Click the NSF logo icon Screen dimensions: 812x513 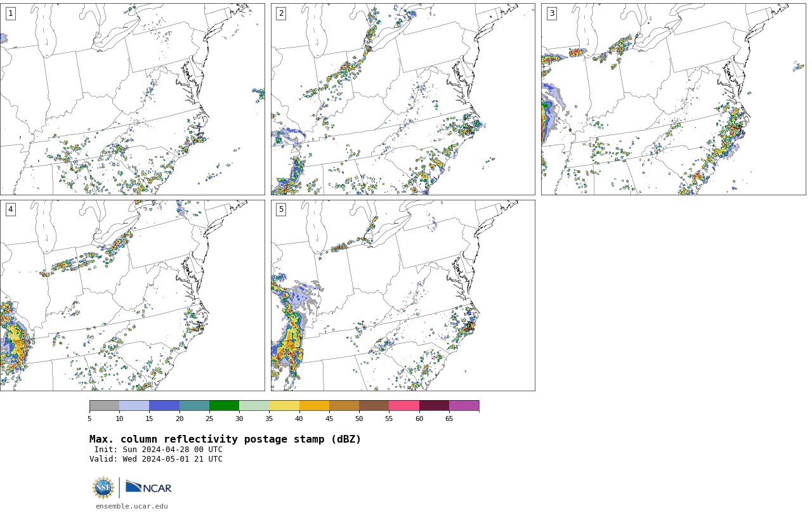(x=103, y=488)
